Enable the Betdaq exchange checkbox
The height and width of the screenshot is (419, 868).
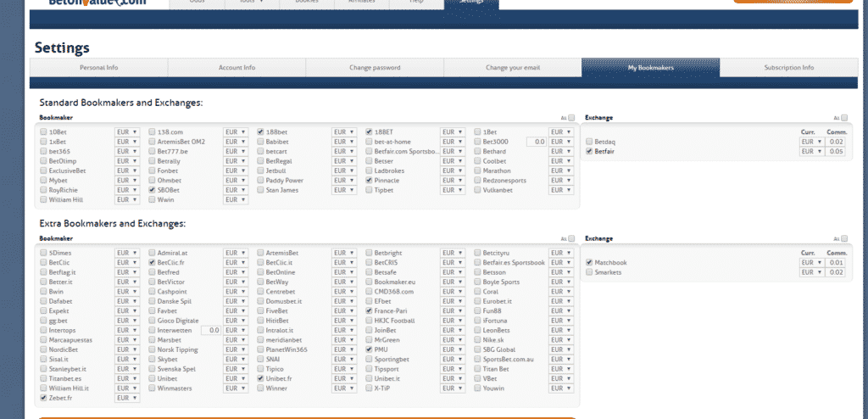pyautogui.click(x=589, y=142)
